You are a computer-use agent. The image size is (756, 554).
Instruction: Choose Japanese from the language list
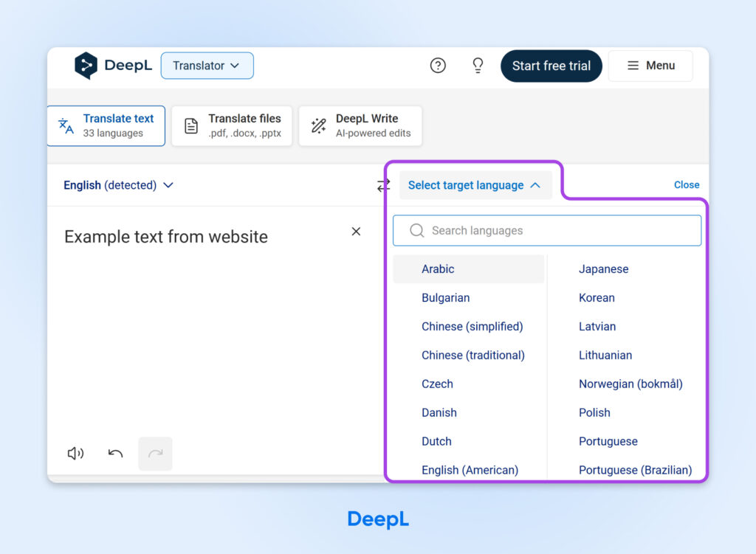603,269
